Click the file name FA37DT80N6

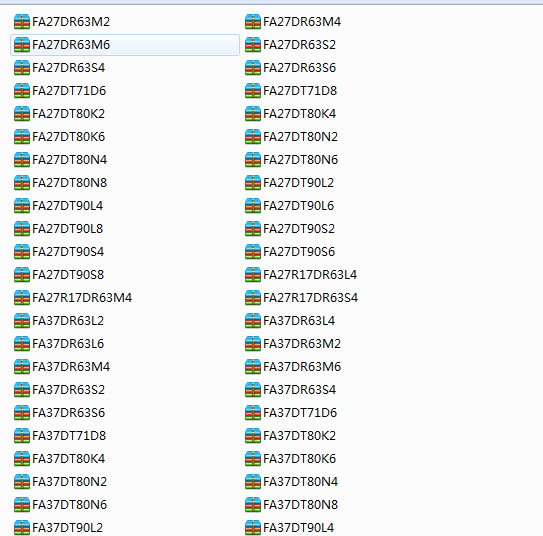tap(70, 505)
